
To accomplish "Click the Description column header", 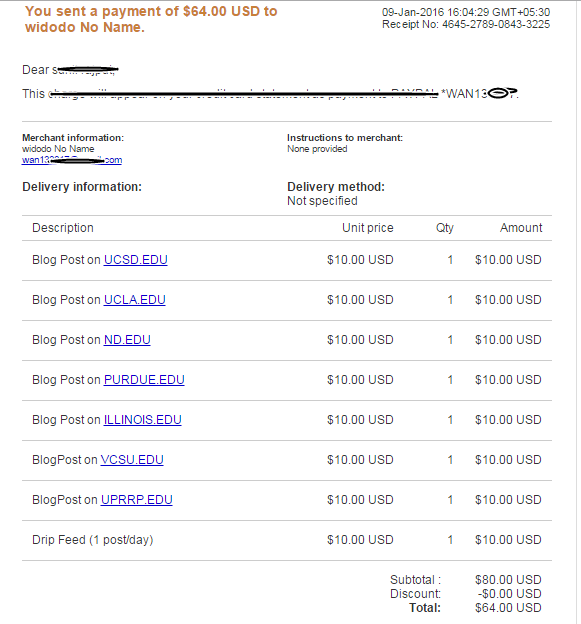I will tap(63, 228).
